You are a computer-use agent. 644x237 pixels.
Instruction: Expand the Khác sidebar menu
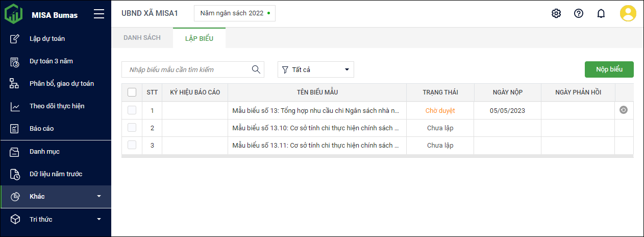click(56, 197)
